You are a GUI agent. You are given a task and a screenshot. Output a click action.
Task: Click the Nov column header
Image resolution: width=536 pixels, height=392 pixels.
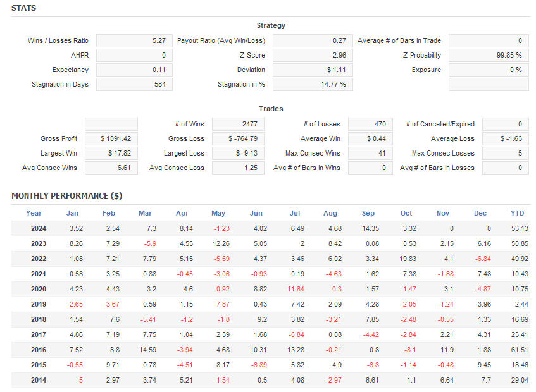[443, 214]
